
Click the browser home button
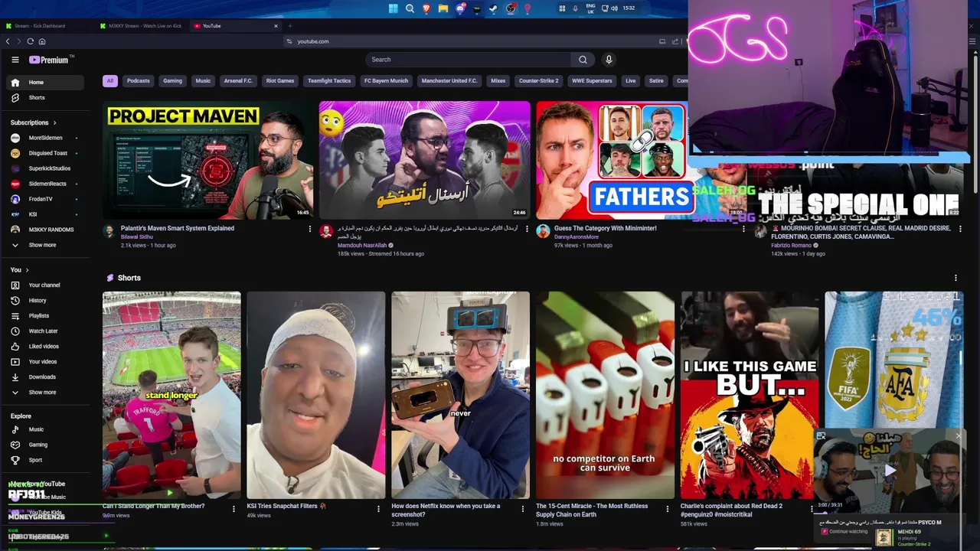coord(41,41)
